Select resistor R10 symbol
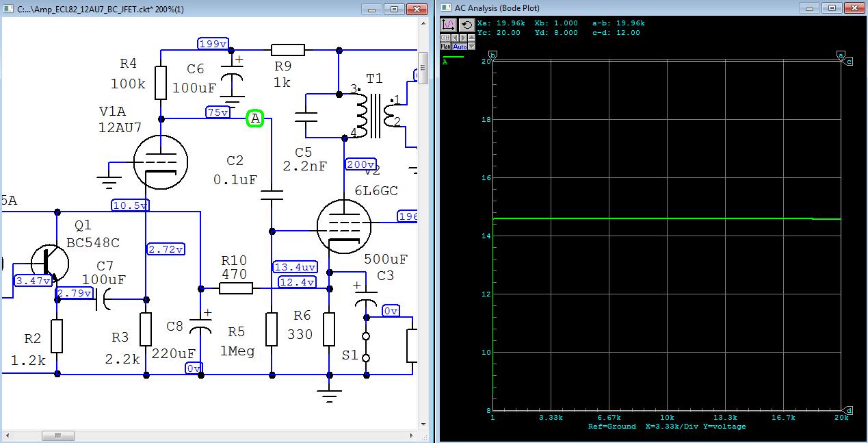868x443 pixels. (236, 289)
